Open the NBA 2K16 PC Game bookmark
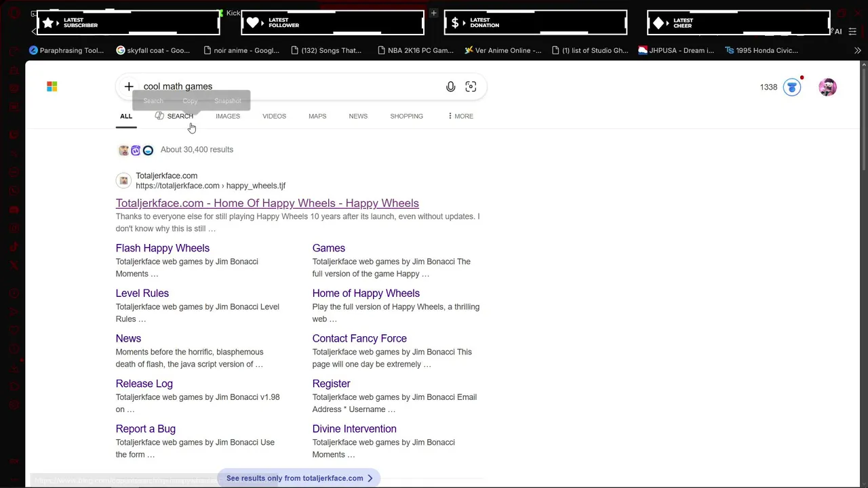 pyautogui.click(x=415, y=50)
